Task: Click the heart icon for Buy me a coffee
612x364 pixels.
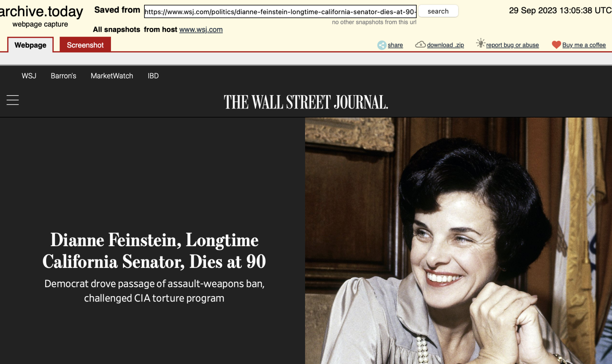Action: click(556, 45)
